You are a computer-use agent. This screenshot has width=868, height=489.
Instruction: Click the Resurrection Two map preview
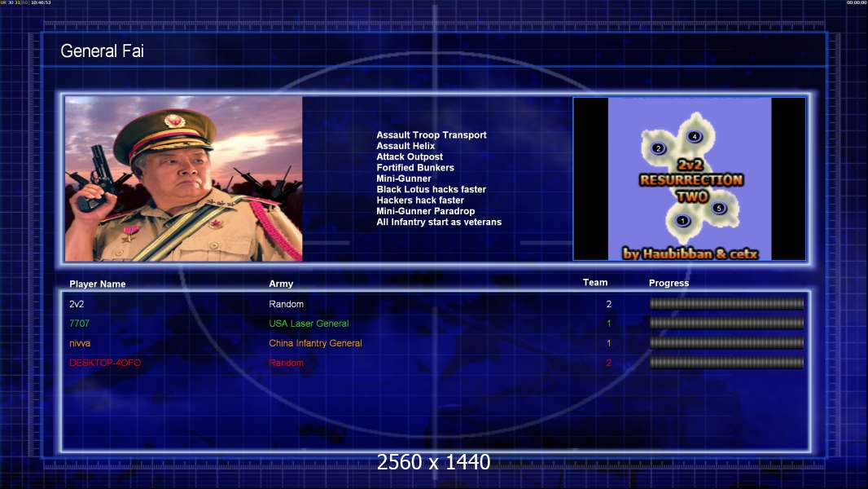(689, 178)
